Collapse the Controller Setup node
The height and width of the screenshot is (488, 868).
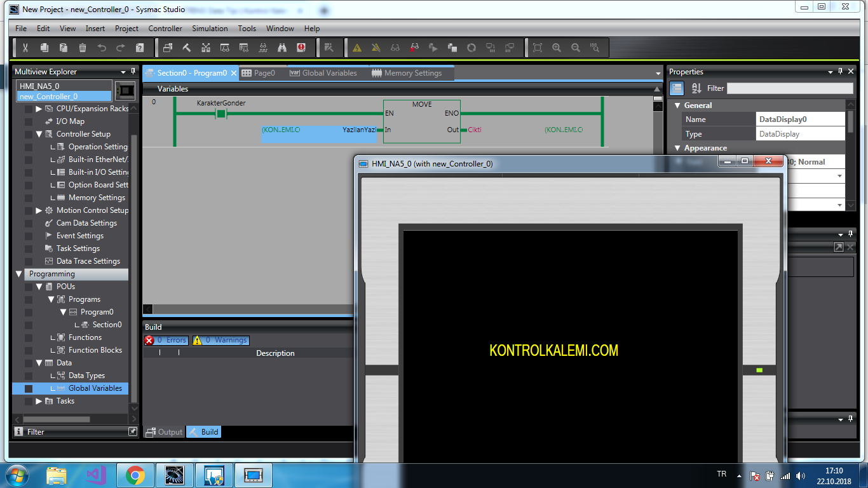pyautogui.click(x=39, y=134)
